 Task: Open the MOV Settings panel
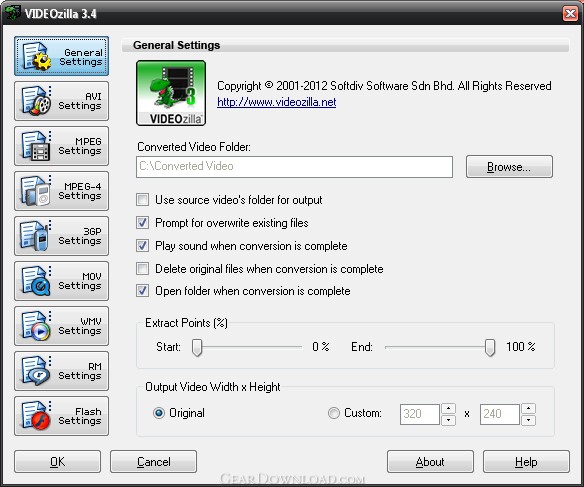(61, 281)
